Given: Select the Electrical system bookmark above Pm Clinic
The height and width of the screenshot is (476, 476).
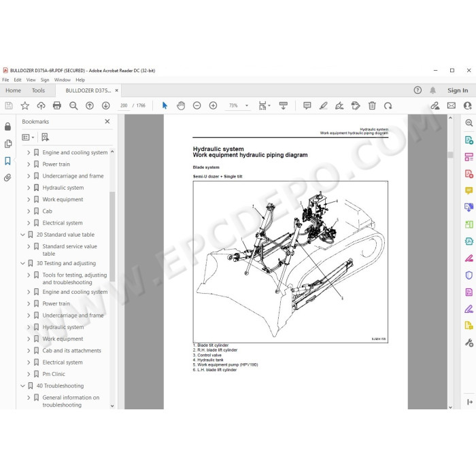Looking at the screenshot, I should pyautogui.click(x=63, y=362).
